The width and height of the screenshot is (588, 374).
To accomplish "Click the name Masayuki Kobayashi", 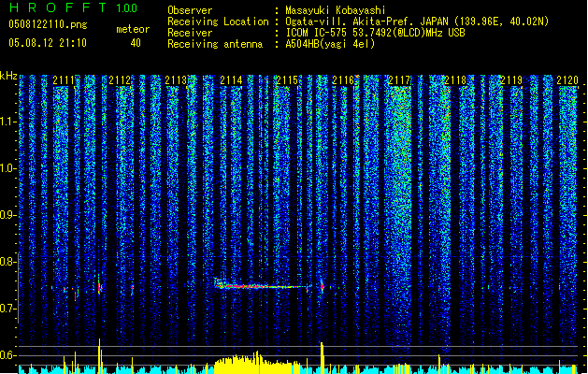I will tap(336, 10).
